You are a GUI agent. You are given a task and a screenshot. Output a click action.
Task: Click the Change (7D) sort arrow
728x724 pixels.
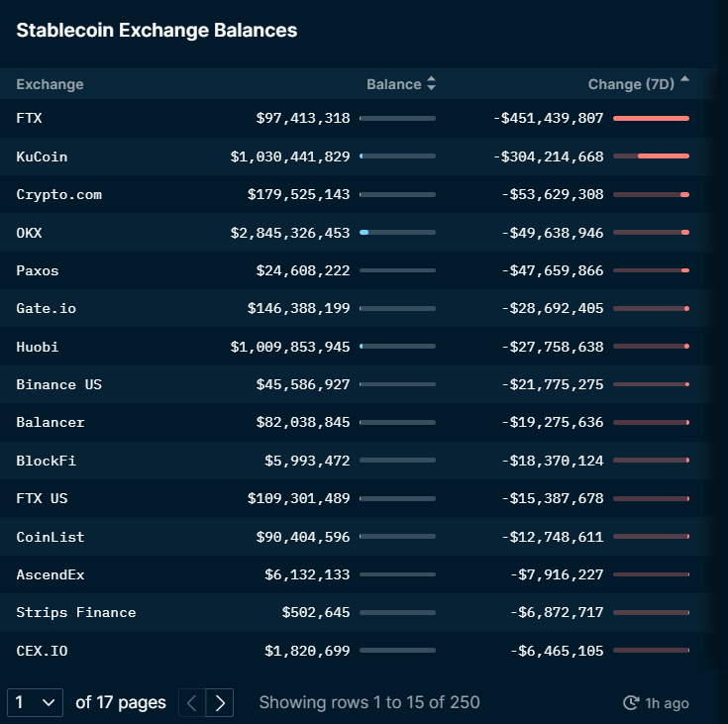click(x=684, y=81)
